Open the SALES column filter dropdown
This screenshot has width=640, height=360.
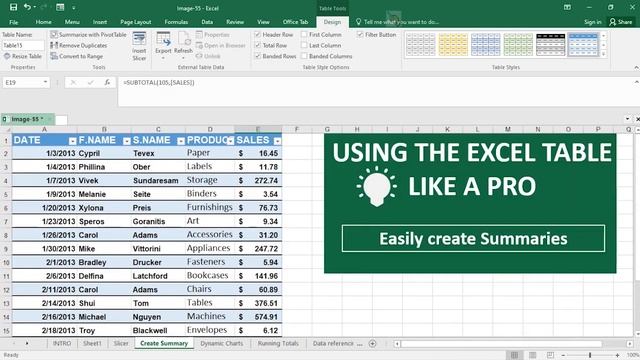278,141
